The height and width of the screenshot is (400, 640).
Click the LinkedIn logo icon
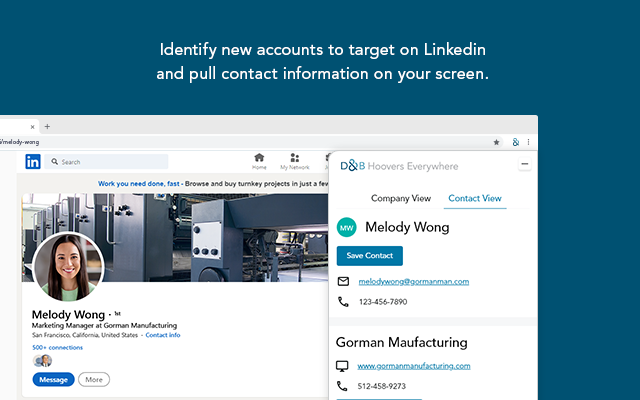point(33,162)
